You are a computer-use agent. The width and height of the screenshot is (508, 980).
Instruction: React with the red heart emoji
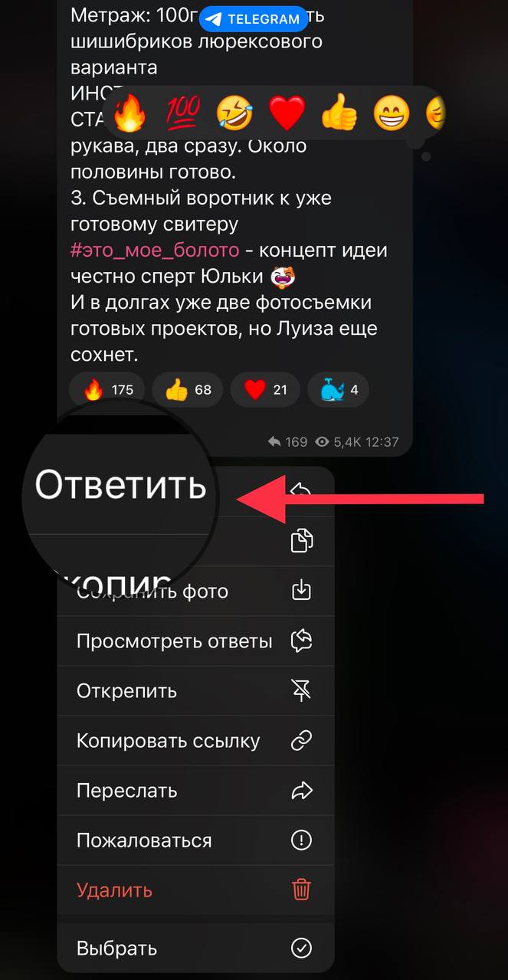coord(287,114)
